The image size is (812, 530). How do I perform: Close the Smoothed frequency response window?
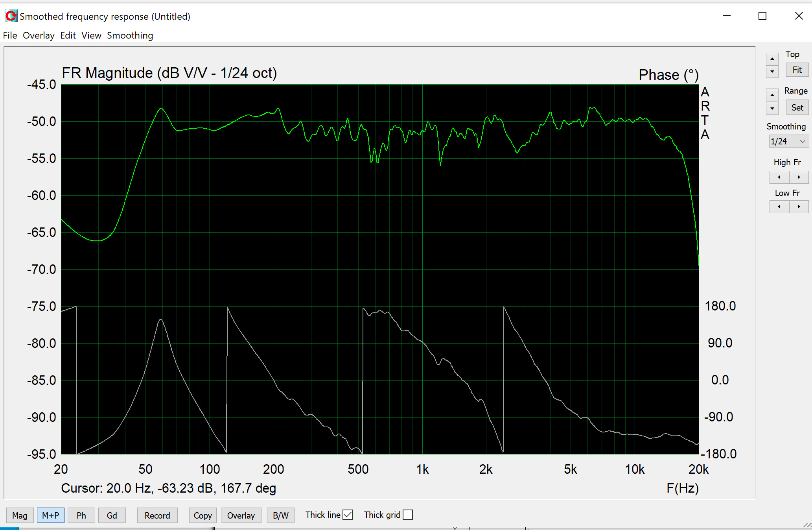click(x=799, y=16)
